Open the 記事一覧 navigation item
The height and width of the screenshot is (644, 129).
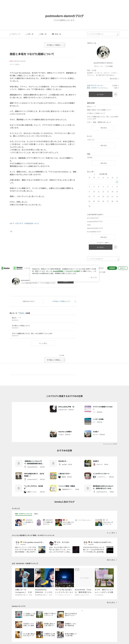pyautogui.click(x=29, y=34)
